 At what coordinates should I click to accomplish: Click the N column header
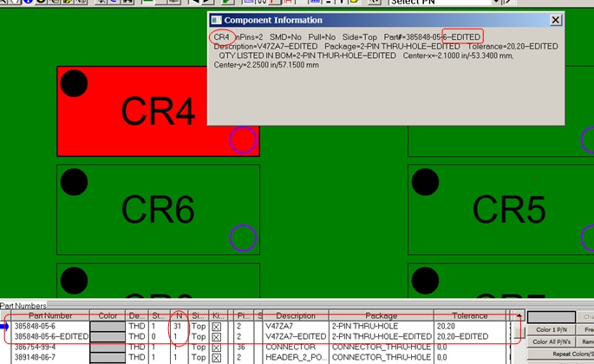pos(179,315)
